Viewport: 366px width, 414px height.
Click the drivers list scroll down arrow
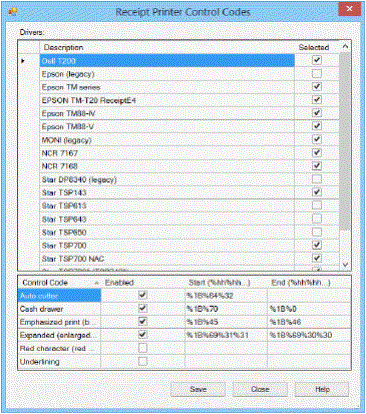pos(345,265)
